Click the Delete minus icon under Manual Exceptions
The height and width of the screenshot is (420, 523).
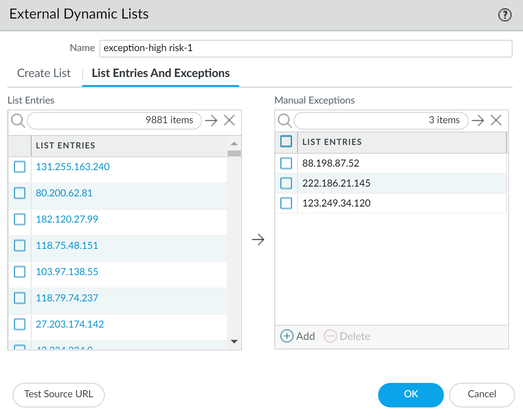pos(330,336)
